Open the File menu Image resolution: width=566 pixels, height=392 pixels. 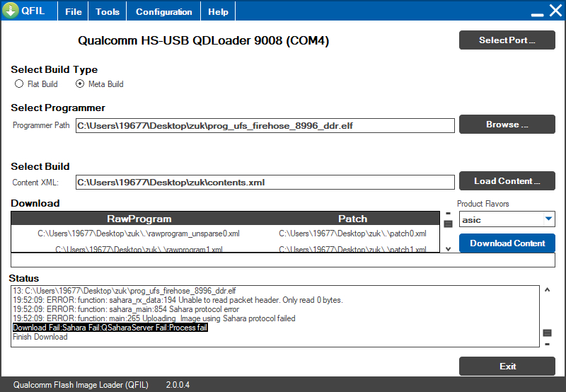[74, 11]
